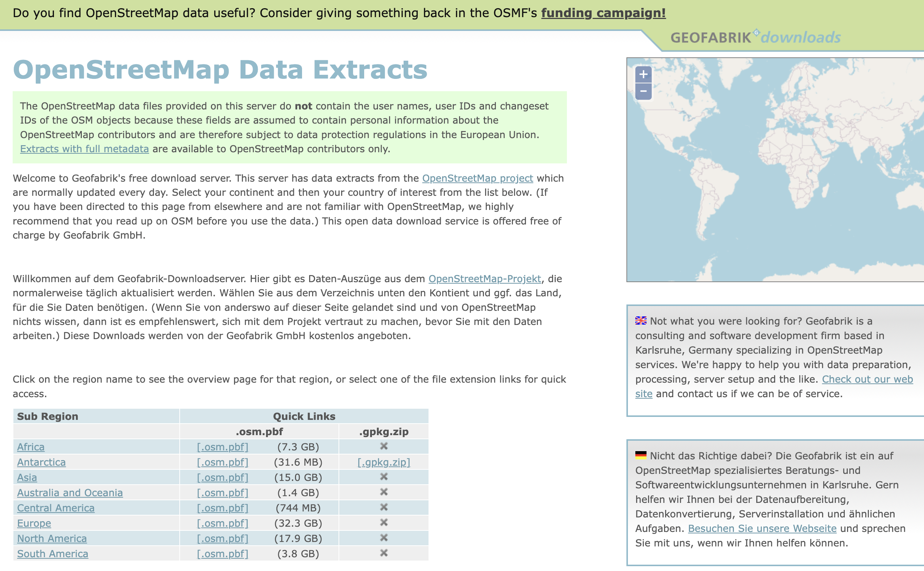Image resolution: width=924 pixels, height=571 pixels.
Task: Click X icon in Central America row
Action: (x=384, y=507)
